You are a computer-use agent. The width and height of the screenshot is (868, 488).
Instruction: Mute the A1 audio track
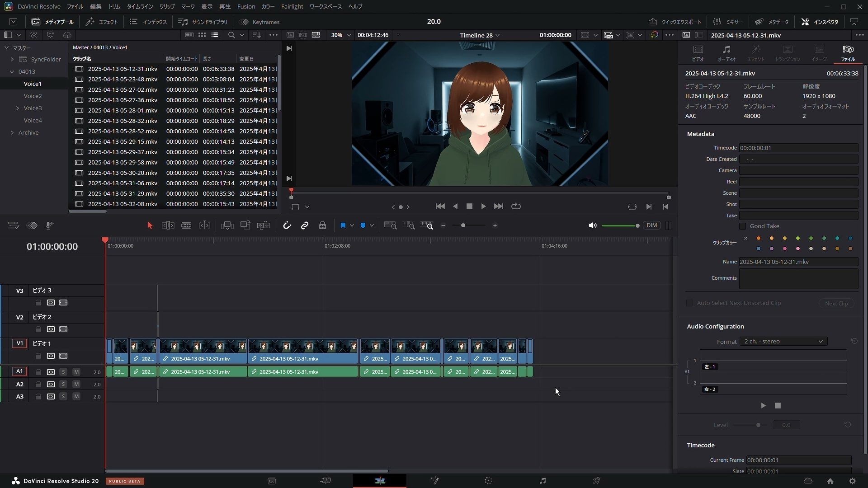[x=76, y=371]
